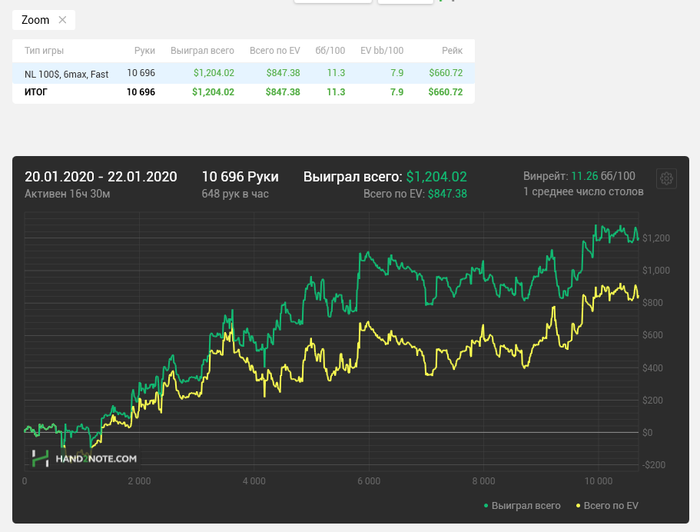
Task: Toggle the Всего по EV legend series
Action: pos(607,506)
